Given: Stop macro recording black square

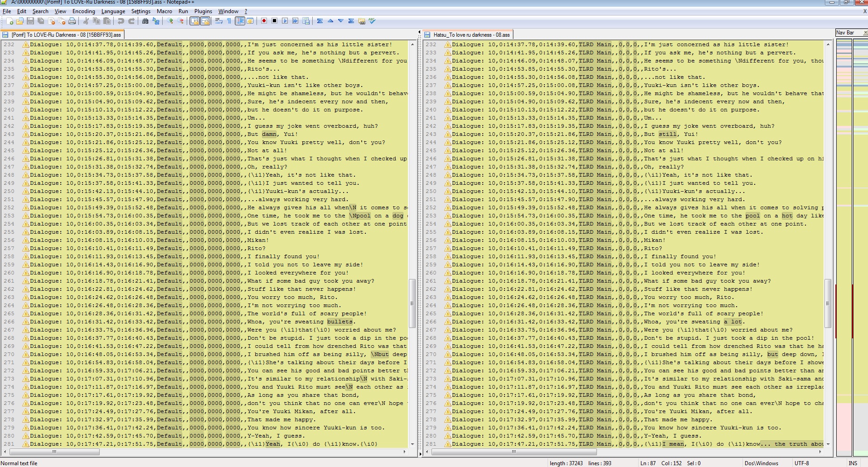Looking at the screenshot, I should 274,21.
